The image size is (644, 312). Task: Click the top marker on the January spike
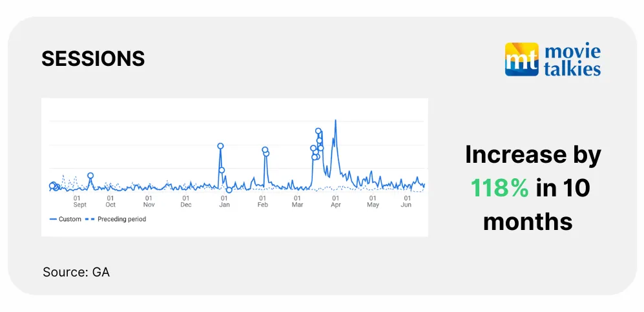[220, 146]
